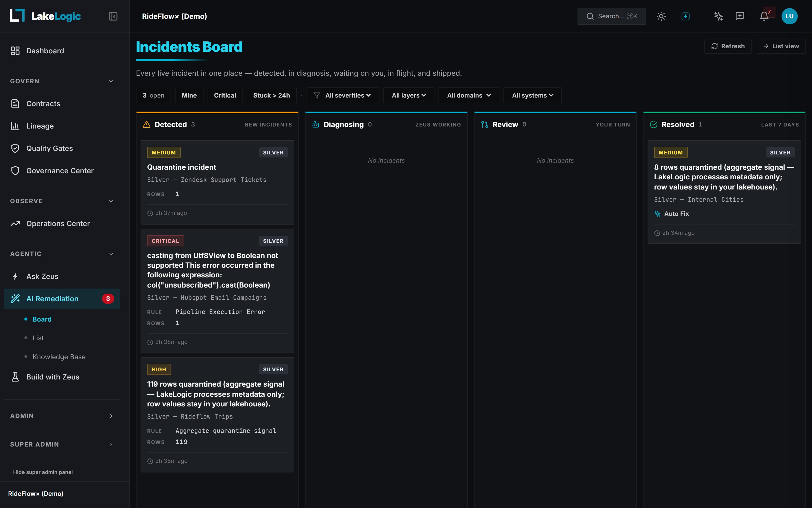
Task: Toggle the Stuck > 24h filter
Action: tap(272, 96)
